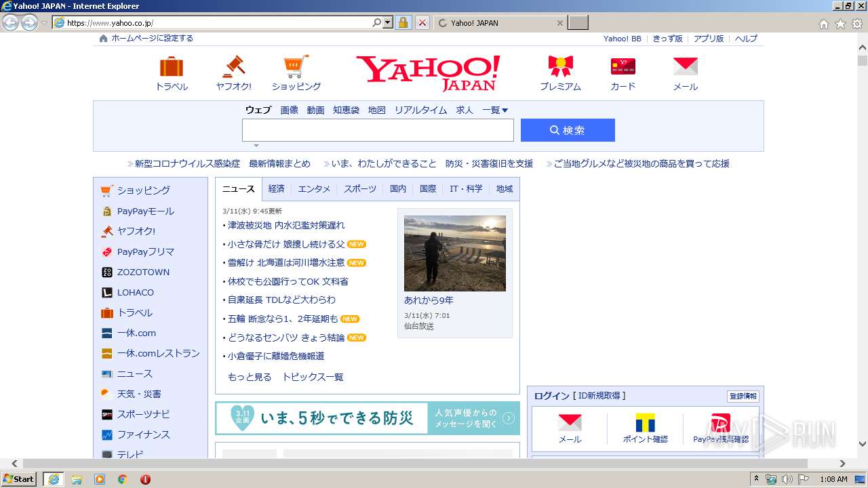This screenshot has width=868, height=488.
Task: Switch to the スポーツ news tab
Action: [359, 189]
